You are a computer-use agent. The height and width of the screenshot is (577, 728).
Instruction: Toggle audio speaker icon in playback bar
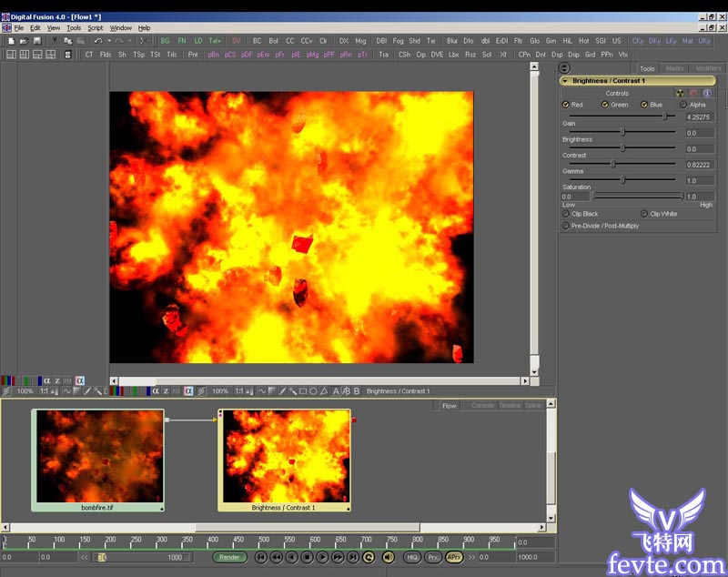coord(389,557)
